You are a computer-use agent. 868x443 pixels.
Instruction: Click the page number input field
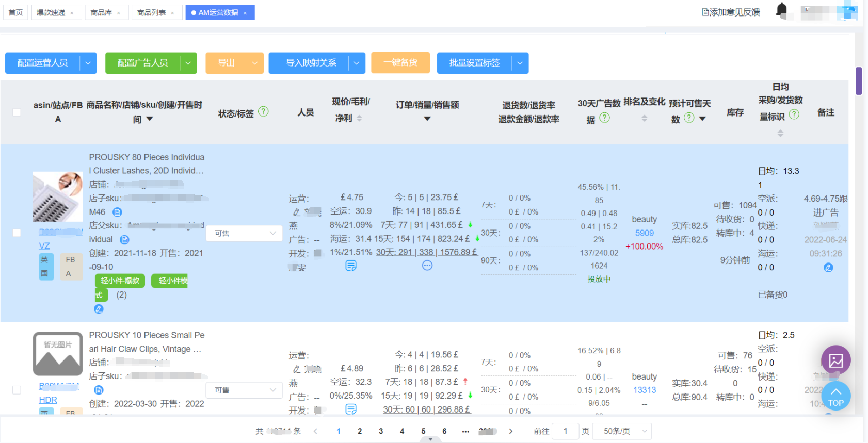(565, 431)
